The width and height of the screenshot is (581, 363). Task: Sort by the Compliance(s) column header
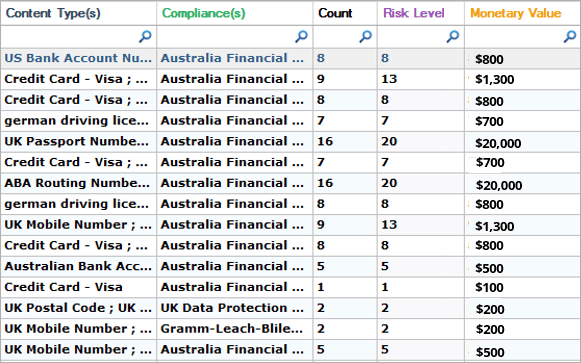point(235,13)
